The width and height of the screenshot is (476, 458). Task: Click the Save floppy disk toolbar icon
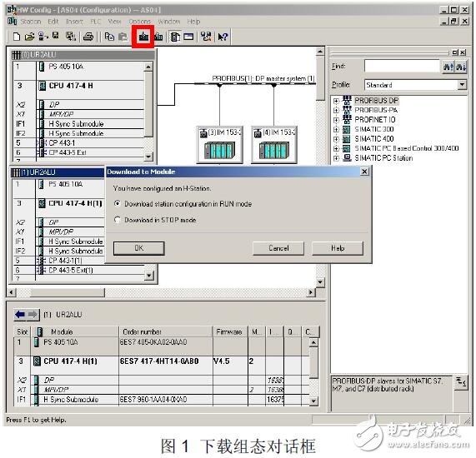pos(56,36)
